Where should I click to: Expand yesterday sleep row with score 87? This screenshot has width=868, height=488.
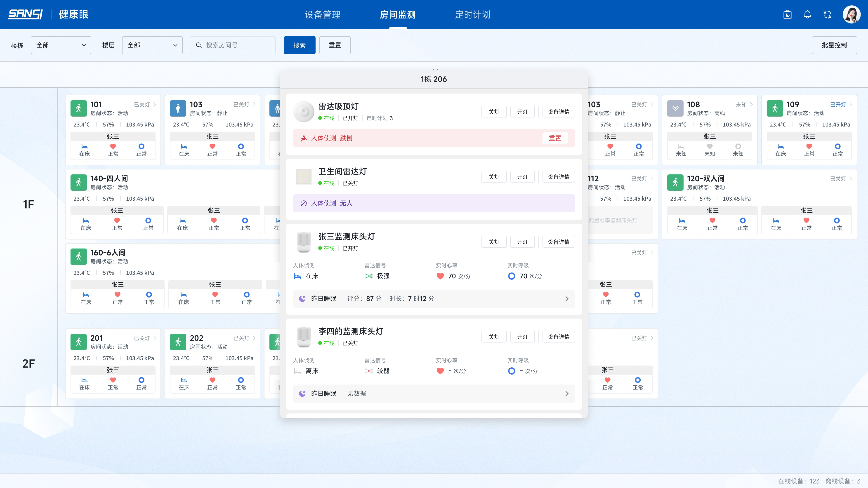434,299
